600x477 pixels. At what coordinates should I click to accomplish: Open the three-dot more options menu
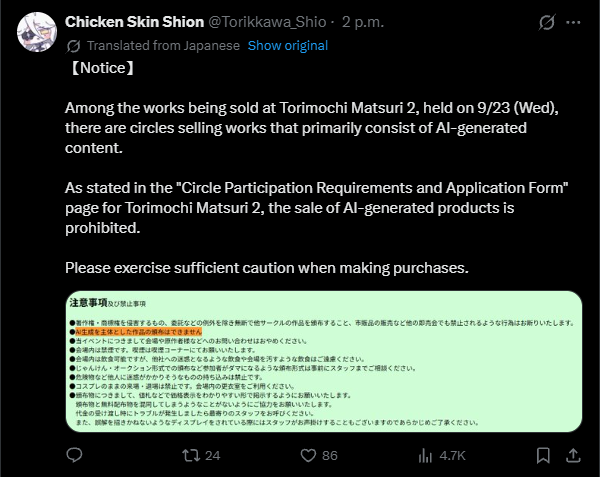(x=573, y=23)
